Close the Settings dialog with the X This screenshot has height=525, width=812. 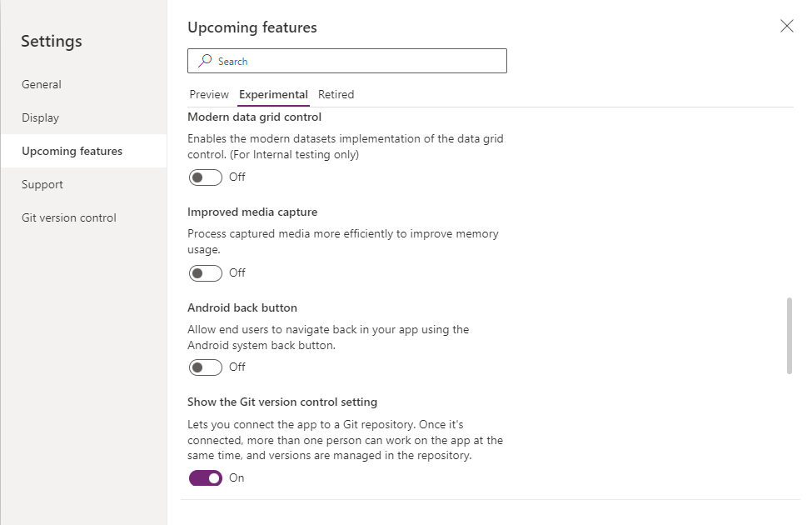point(786,26)
